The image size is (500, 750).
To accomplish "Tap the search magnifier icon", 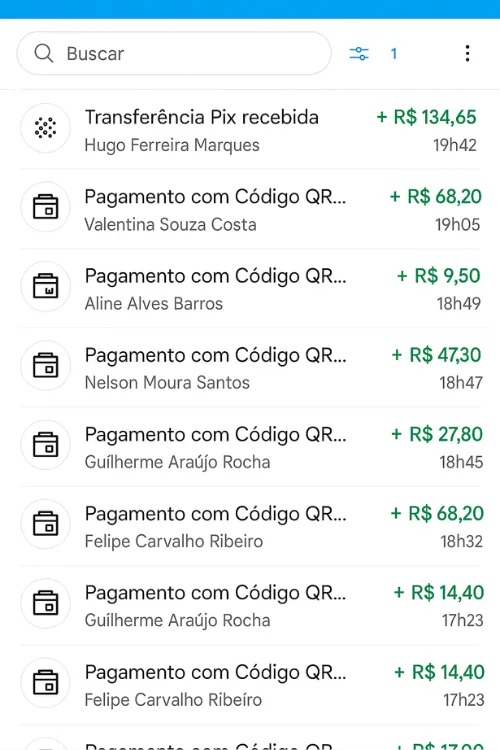I will pyautogui.click(x=44, y=53).
